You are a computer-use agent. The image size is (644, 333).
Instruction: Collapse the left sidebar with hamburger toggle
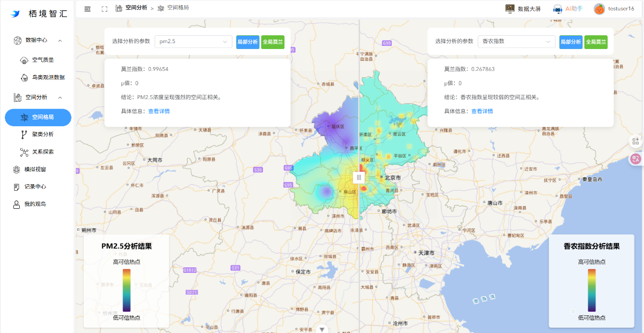87,9
